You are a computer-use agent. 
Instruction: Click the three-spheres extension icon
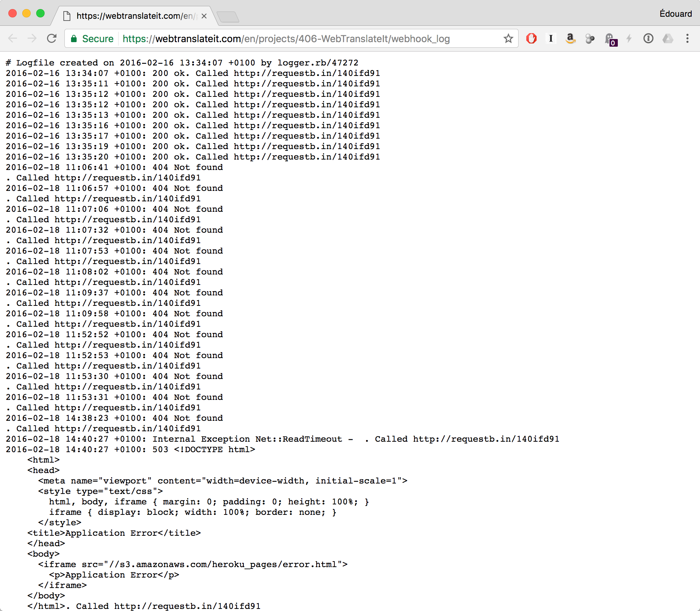click(590, 38)
